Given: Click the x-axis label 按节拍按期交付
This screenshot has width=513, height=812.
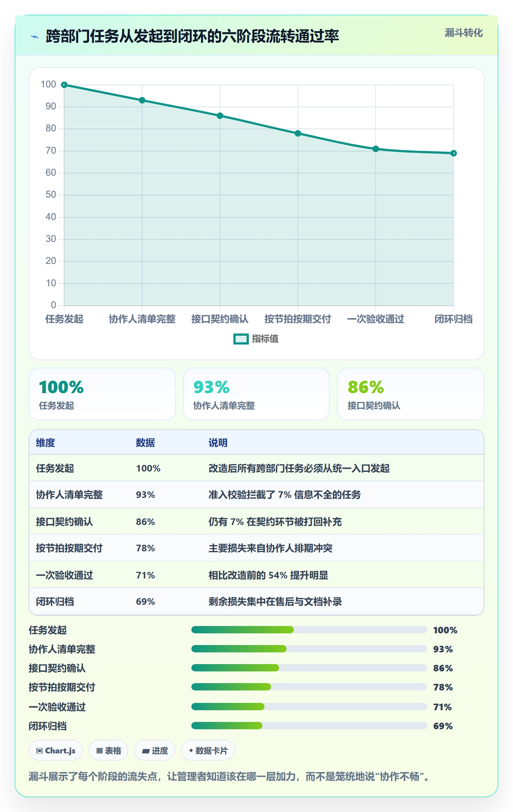Looking at the screenshot, I should pos(298,319).
